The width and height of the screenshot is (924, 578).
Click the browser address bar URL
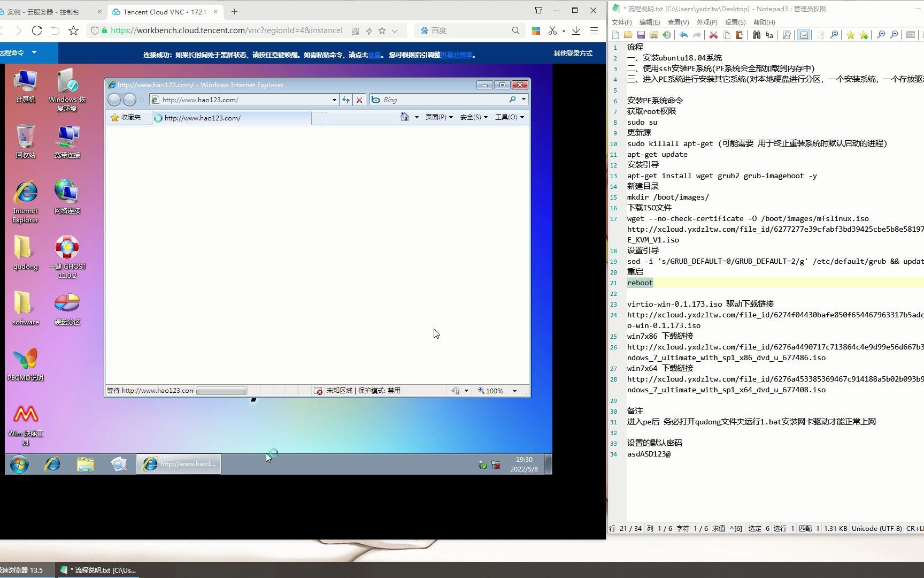[226, 31]
